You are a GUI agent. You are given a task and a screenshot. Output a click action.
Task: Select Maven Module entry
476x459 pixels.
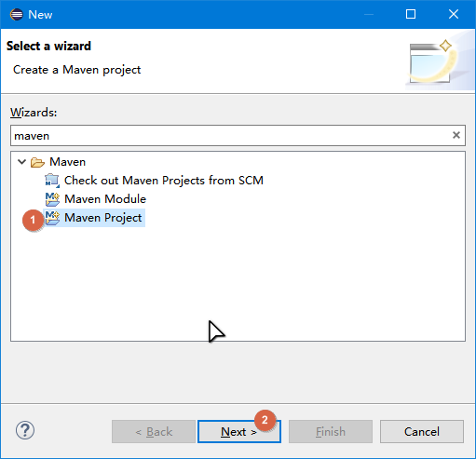(x=105, y=199)
